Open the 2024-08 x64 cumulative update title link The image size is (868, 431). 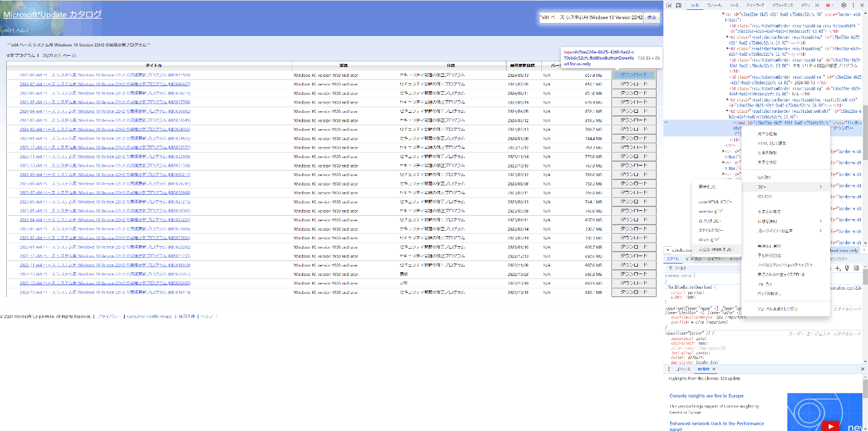click(105, 75)
